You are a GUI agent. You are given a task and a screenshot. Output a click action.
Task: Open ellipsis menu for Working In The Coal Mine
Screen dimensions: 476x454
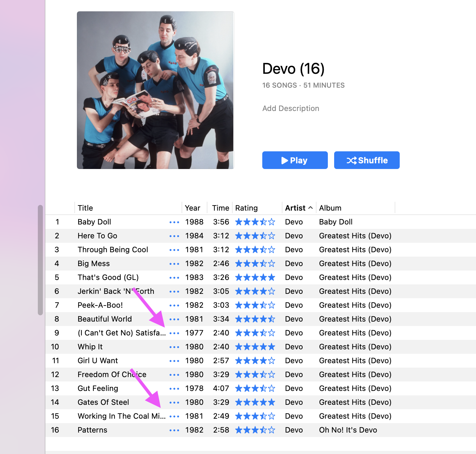(x=174, y=416)
